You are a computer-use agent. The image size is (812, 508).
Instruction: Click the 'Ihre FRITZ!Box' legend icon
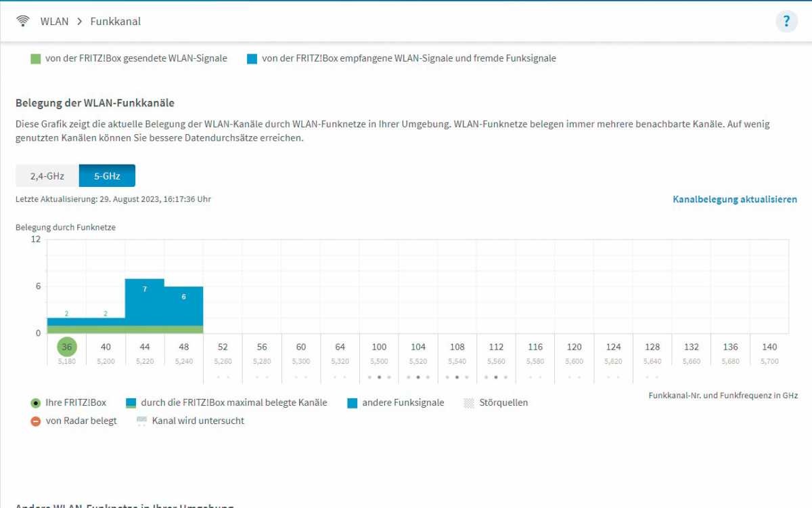pyautogui.click(x=36, y=403)
